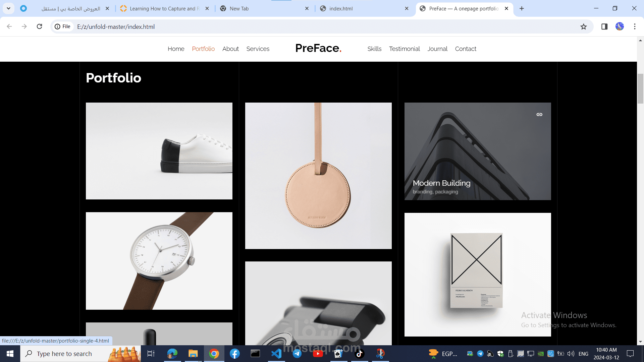Open the white sneaker portfolio thumbnail

pyautogui.click(x=159, y=151)
